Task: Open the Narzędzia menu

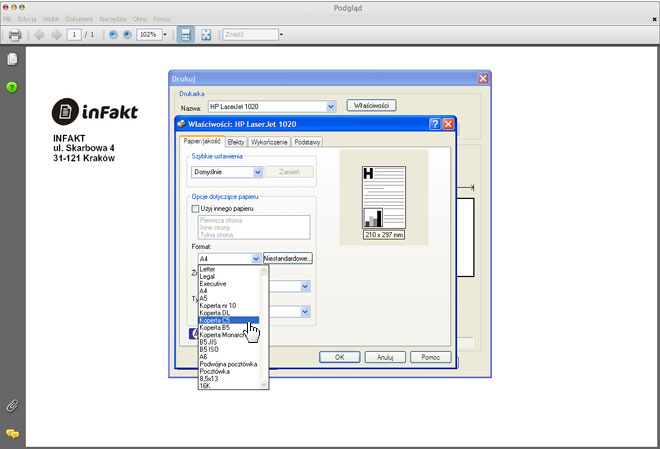Action: [x=112, y=19]
